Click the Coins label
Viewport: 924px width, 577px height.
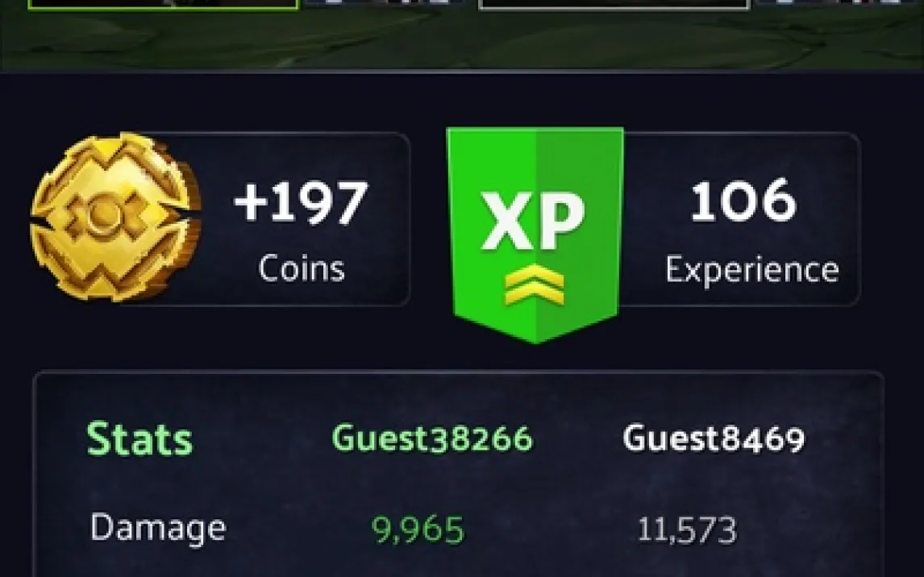(x=301, y=268)
